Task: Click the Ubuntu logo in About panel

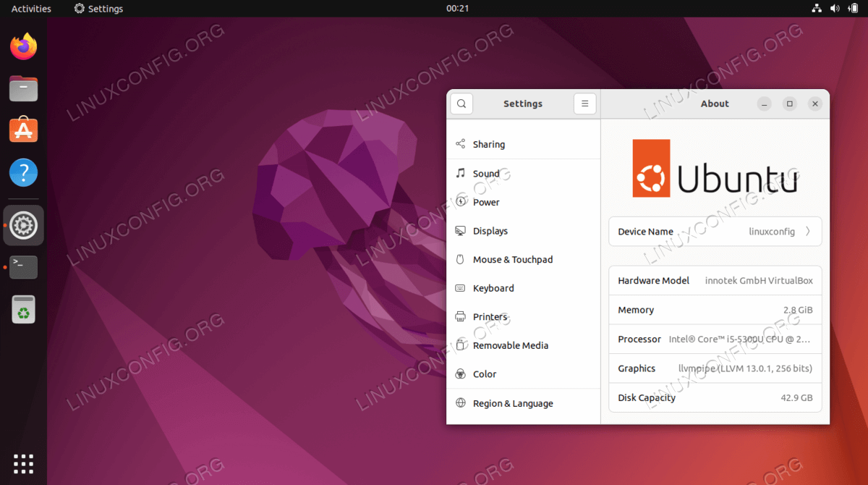Action: coord(715,169)
